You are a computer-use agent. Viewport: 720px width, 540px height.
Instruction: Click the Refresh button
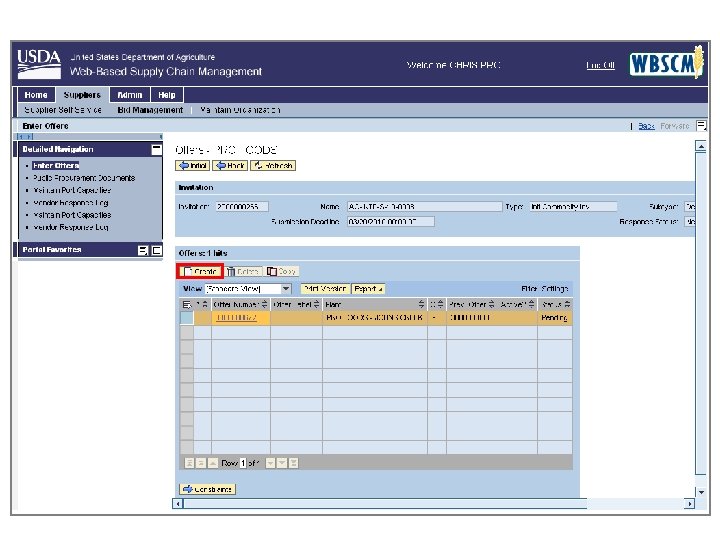coord(273,165)
